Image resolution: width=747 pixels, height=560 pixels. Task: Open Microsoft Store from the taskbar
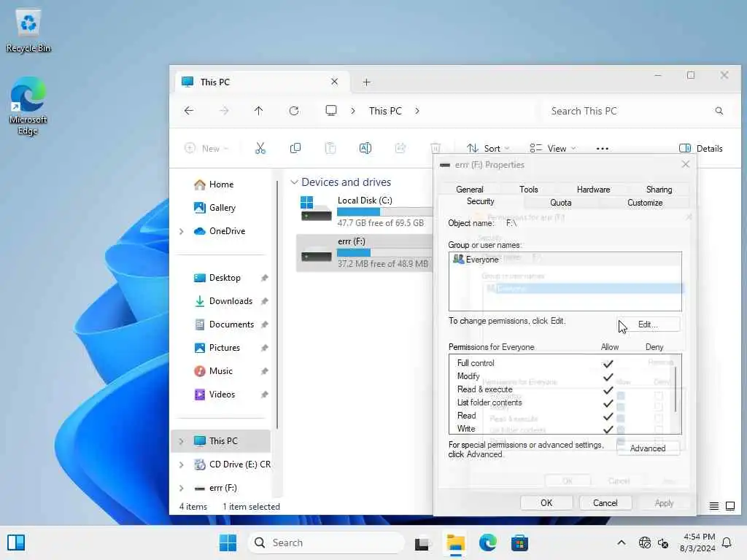coord(519,542)
